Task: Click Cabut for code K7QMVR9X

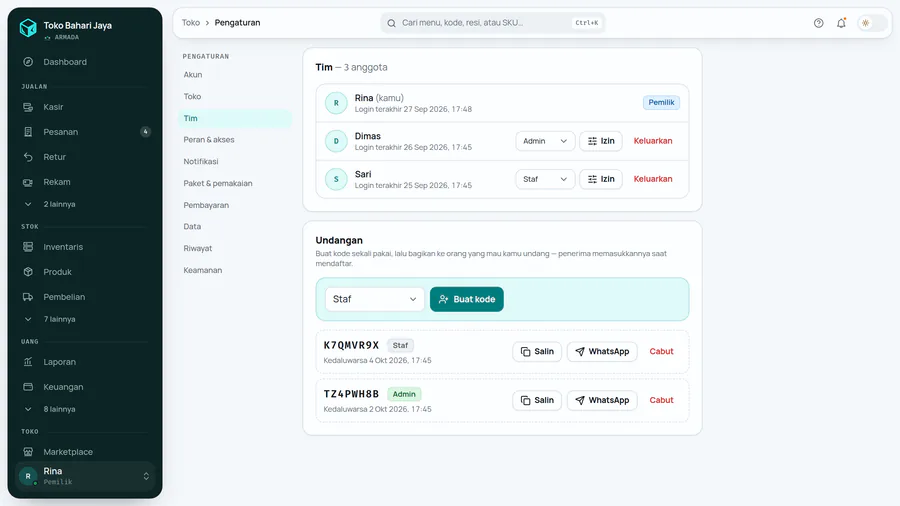Action: point(661,352)
